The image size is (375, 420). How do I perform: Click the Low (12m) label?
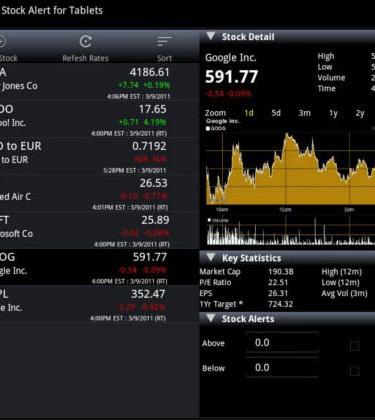[340, 283]
